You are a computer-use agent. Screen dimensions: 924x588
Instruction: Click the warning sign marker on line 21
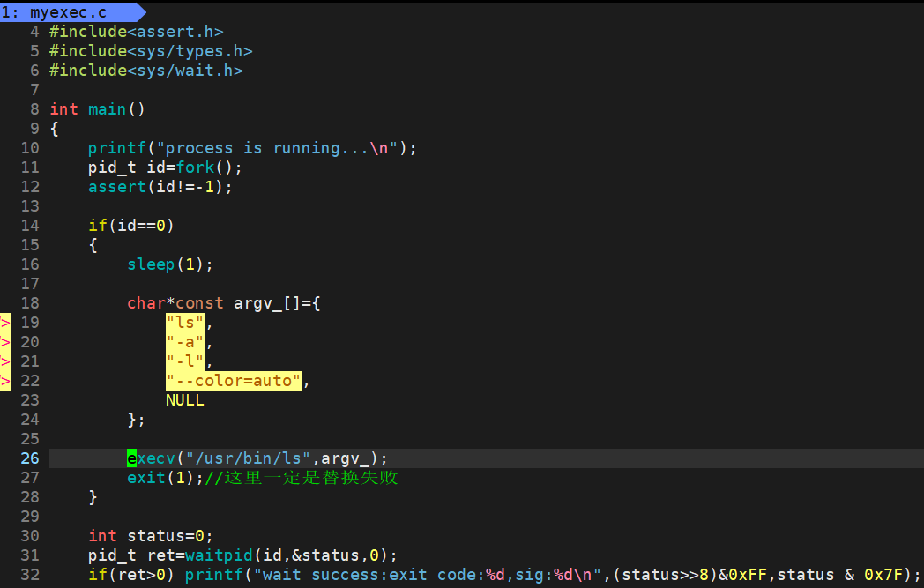[5, 361]
